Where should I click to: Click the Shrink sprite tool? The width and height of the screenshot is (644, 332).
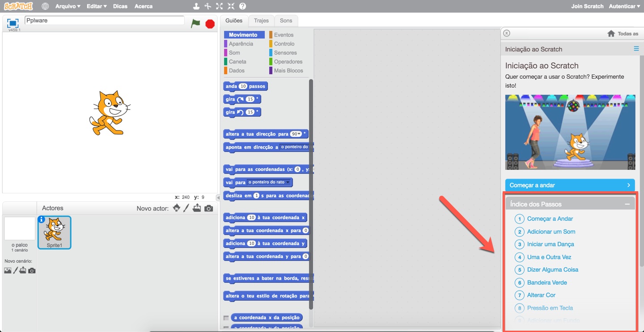pos(231,6)
